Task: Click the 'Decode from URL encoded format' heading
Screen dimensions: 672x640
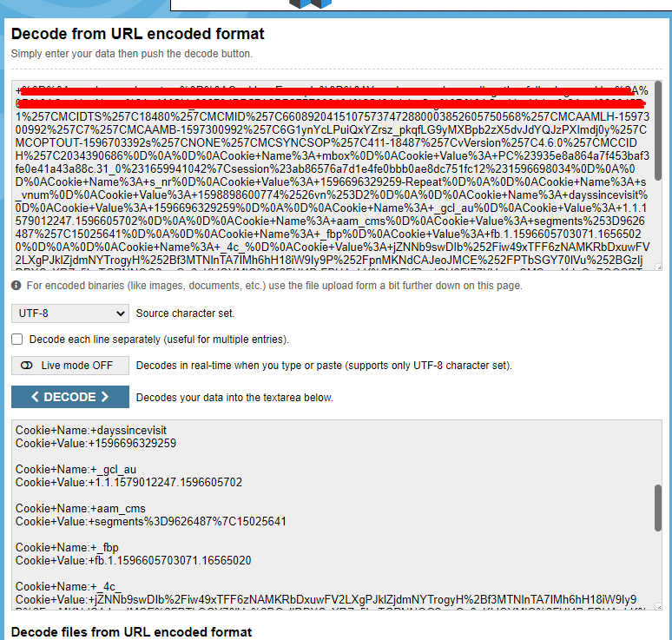Action: (137, 34)
